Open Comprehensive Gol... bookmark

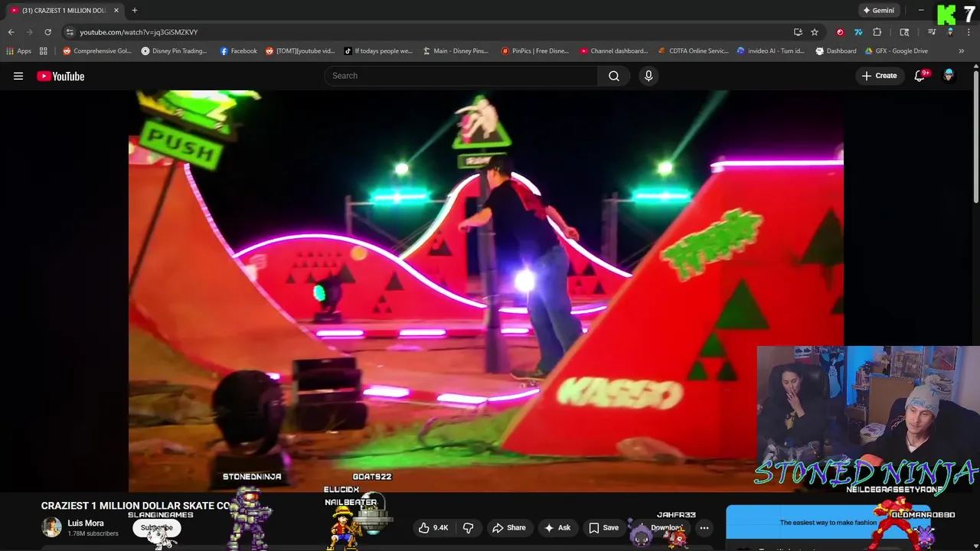97,51
